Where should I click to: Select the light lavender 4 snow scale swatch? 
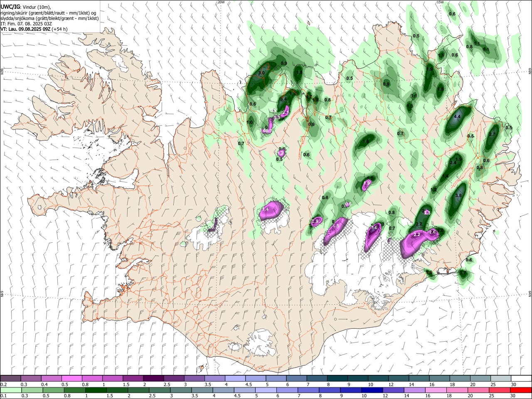click(235, 379)
